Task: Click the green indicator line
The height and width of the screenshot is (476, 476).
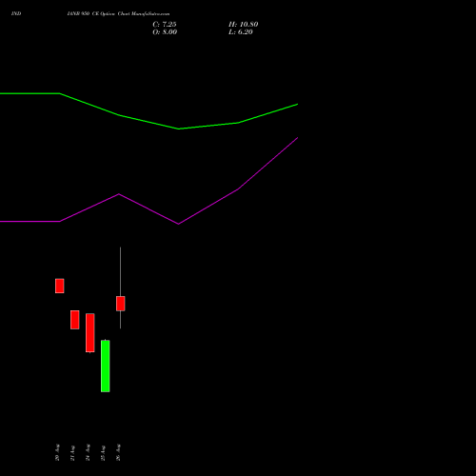Action: tap(178, 129)
